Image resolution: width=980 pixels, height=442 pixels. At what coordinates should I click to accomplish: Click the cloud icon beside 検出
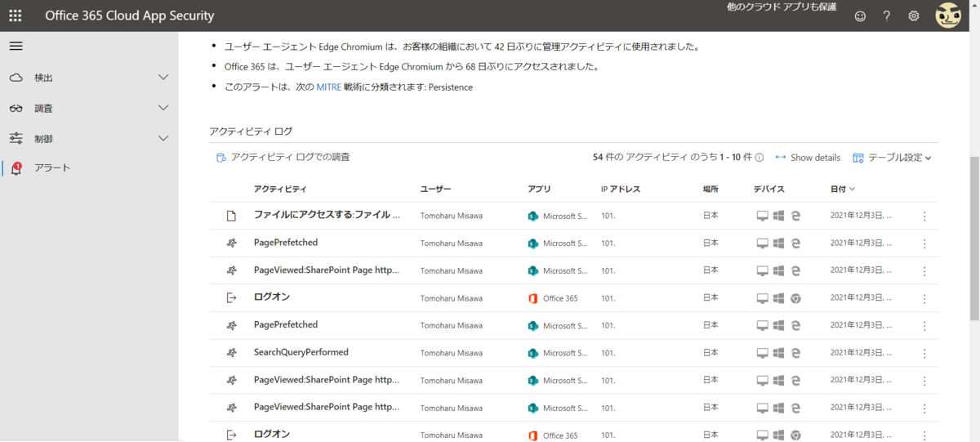pos(16,78)
